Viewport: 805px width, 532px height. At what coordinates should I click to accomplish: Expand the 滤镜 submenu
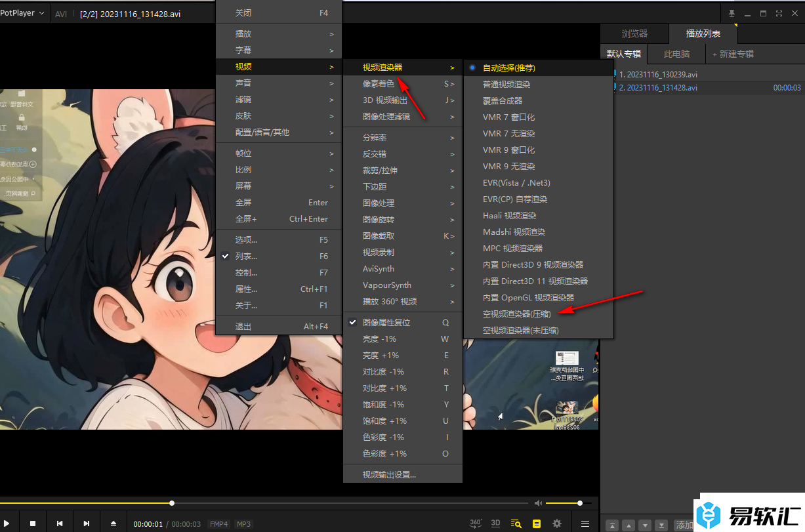coord(279,99)
